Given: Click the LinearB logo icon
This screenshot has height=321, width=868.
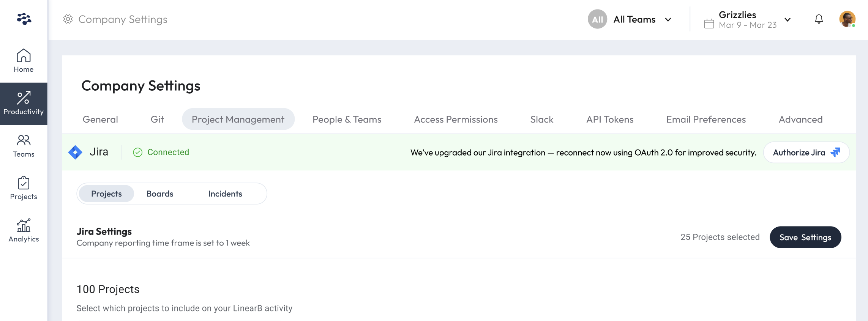Looking at the screenshot, I should (24, 19).
